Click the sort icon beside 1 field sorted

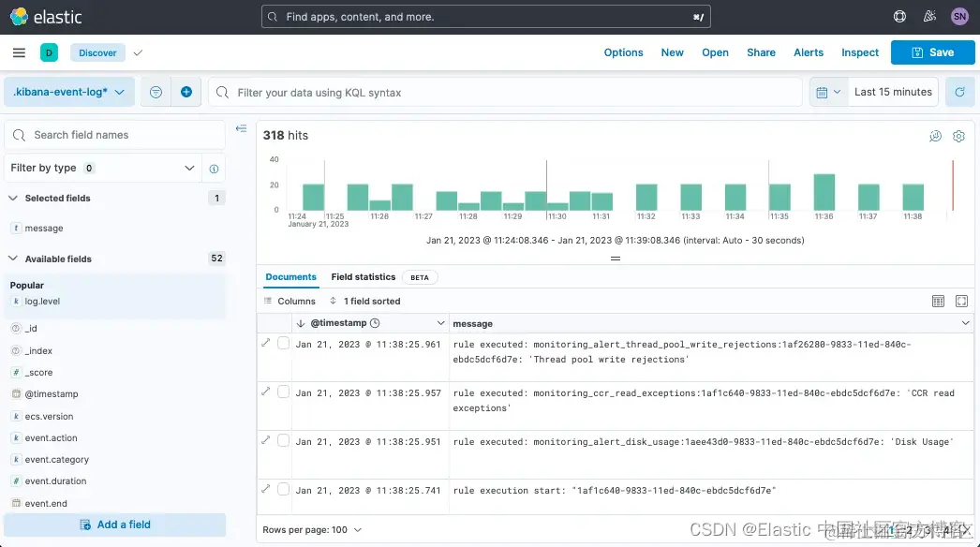point(334,301)
